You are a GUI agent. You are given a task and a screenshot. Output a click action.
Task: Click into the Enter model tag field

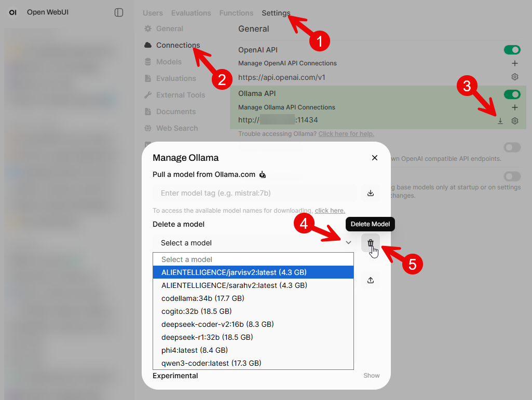pyautogui.click(x=254, y=193)
